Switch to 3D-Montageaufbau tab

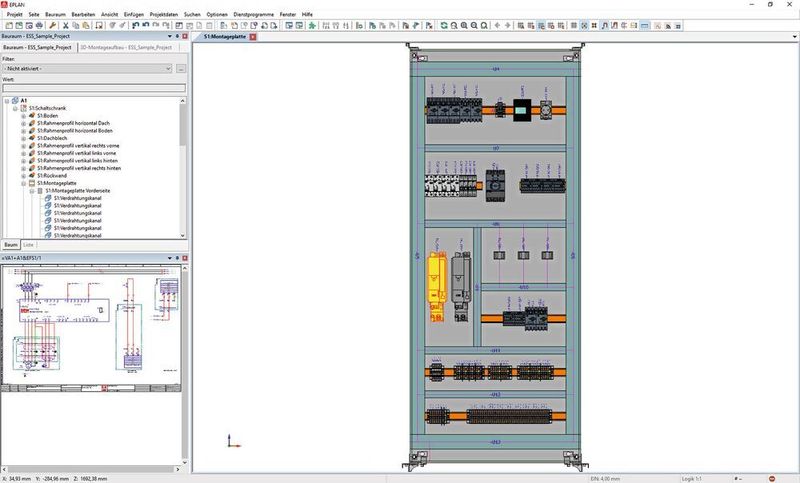pos(126,47)
